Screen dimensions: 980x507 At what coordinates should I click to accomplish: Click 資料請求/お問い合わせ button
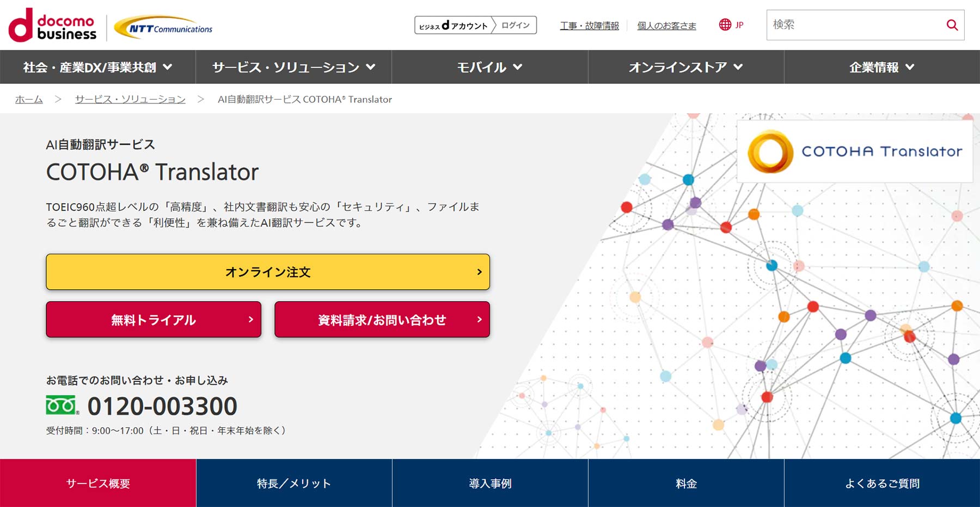(x=382, y=319)
